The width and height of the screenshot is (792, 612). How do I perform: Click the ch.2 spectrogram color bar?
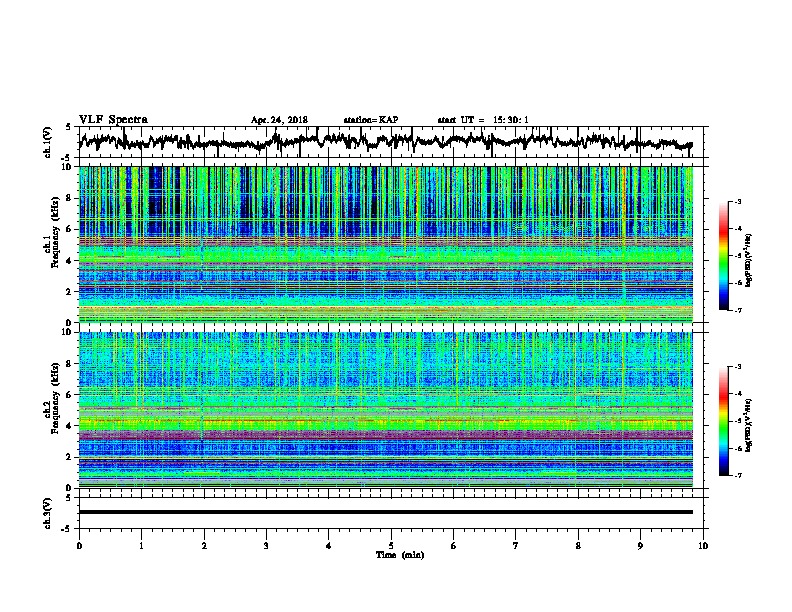pyautogui.click(x=723, y=421)
